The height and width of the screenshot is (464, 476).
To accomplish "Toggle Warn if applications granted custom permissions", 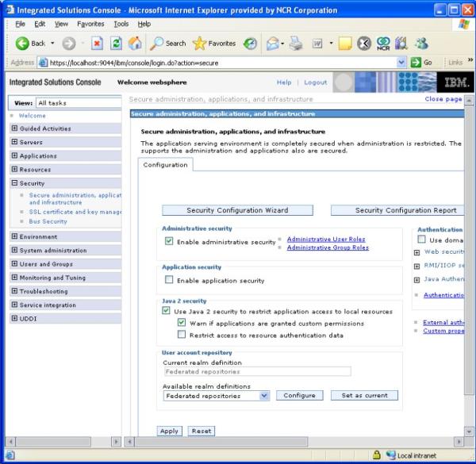I will (182, 322).
